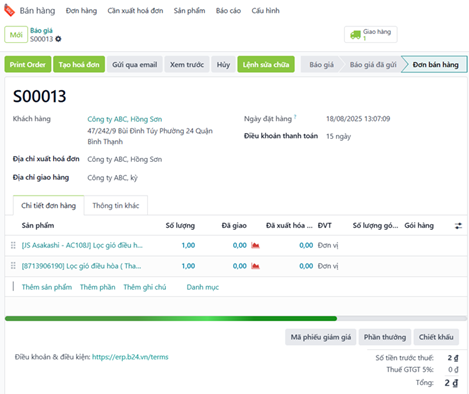This screenshot has height=394, width=469.
Task: Click the Địa chỉ giao hàng field value
Action: [x=112, y=178]
